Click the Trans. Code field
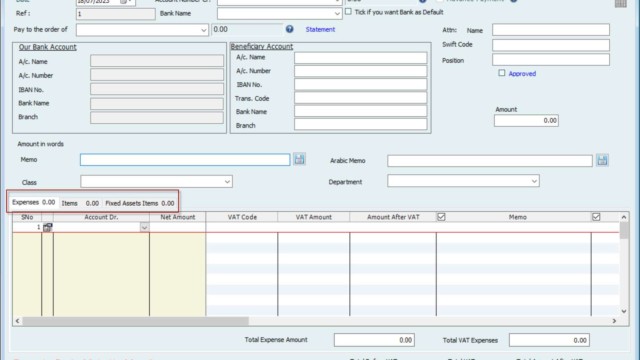This screenshot has width=640, height=360. pos(360,98)
